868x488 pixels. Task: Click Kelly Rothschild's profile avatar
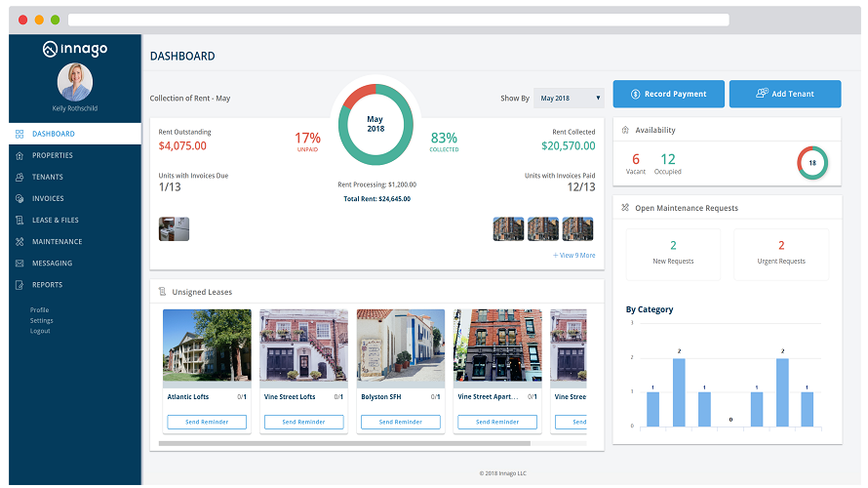click(x=75, y=82)
